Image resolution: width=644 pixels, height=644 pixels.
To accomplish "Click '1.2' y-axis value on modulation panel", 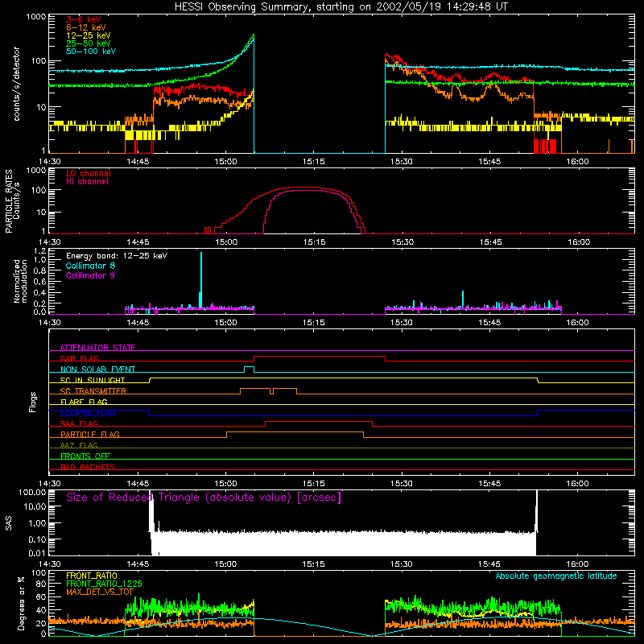I will click(39, 251).
